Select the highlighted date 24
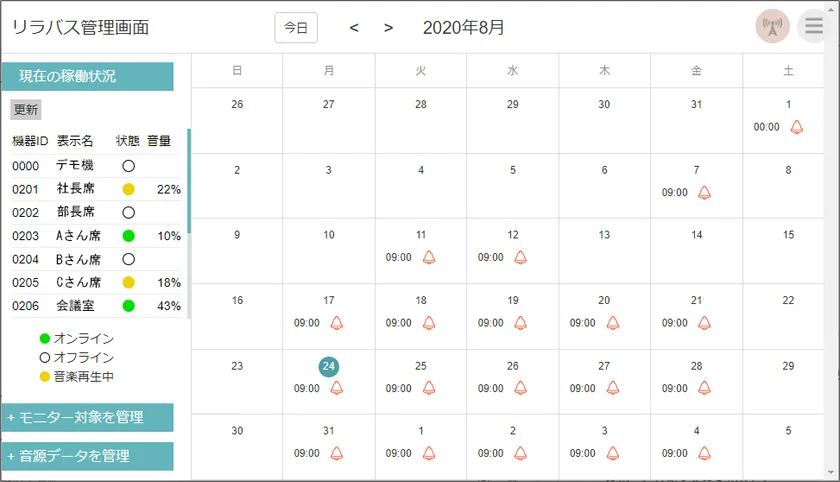 pyautogui.click(x=329, y=366)
